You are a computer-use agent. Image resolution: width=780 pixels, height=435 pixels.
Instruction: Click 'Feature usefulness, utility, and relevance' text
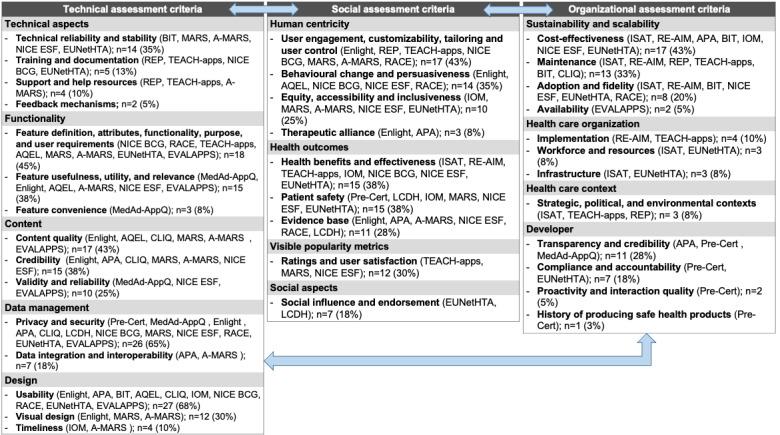(x=105, y=176)
